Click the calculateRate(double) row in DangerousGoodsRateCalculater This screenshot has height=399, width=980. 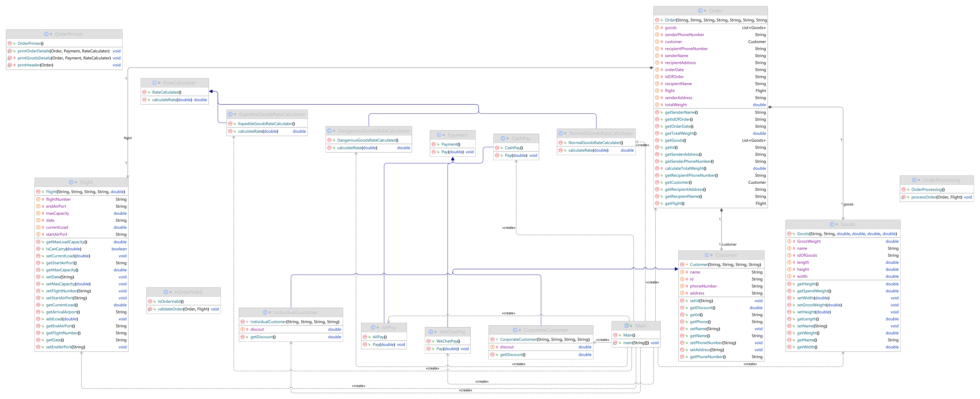[x=357, y=148]
